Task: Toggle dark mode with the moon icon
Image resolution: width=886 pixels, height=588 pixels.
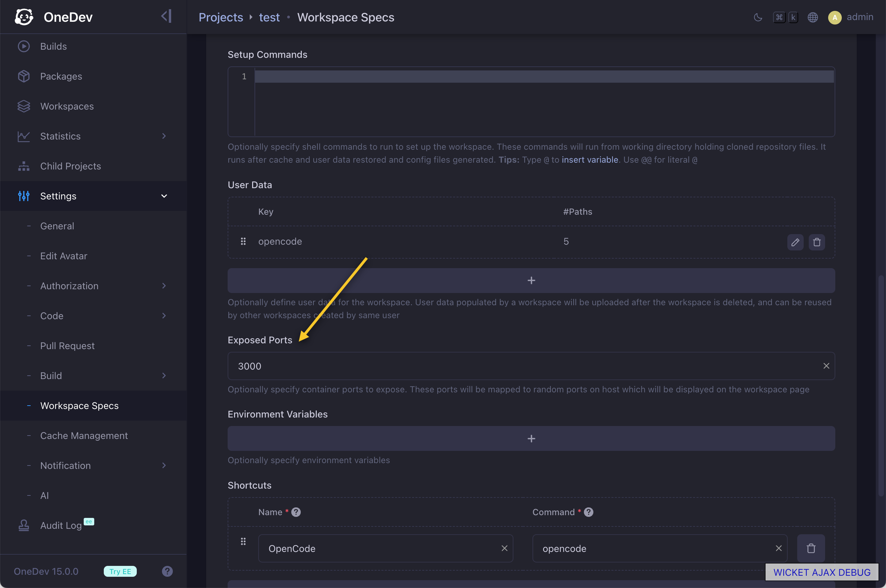Action: tap(758, 17)
